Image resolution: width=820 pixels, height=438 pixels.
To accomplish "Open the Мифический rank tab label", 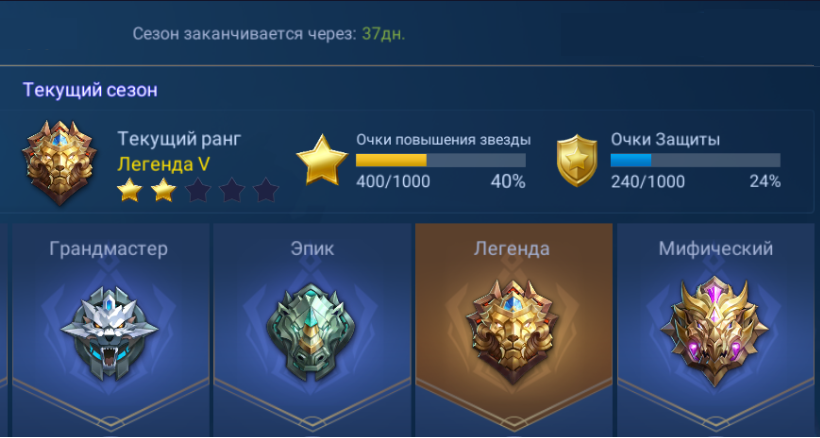I will tap(715, 249).
